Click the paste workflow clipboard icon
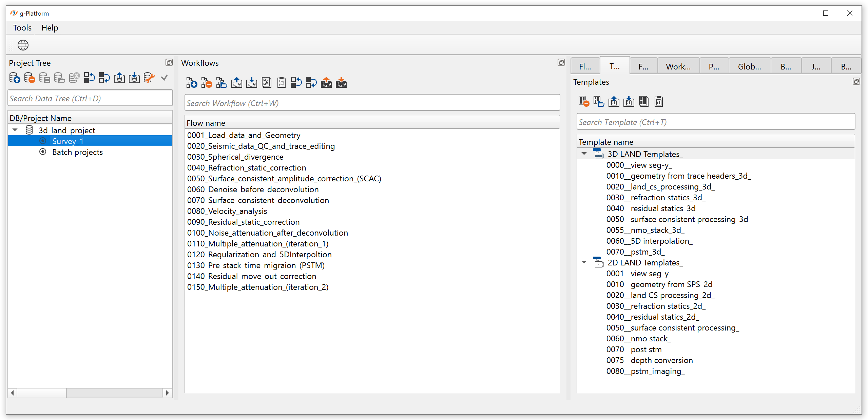The width and height of the screenshot is (868, 420). point(282,83)
